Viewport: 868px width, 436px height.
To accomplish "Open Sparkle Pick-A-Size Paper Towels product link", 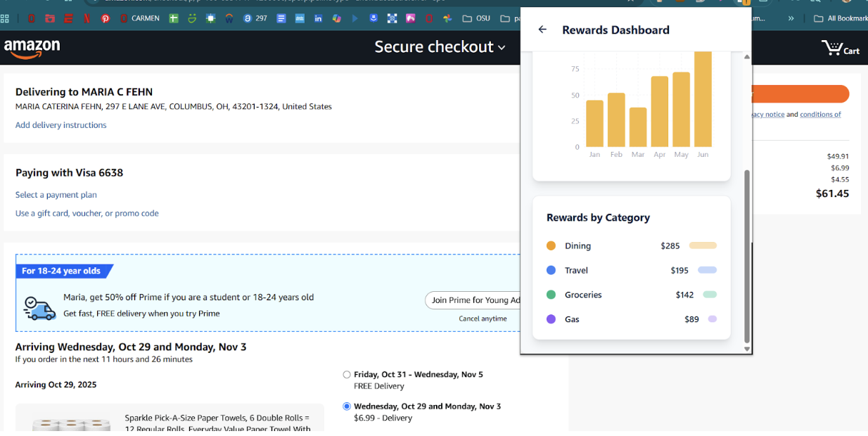I will coord(217,423).
